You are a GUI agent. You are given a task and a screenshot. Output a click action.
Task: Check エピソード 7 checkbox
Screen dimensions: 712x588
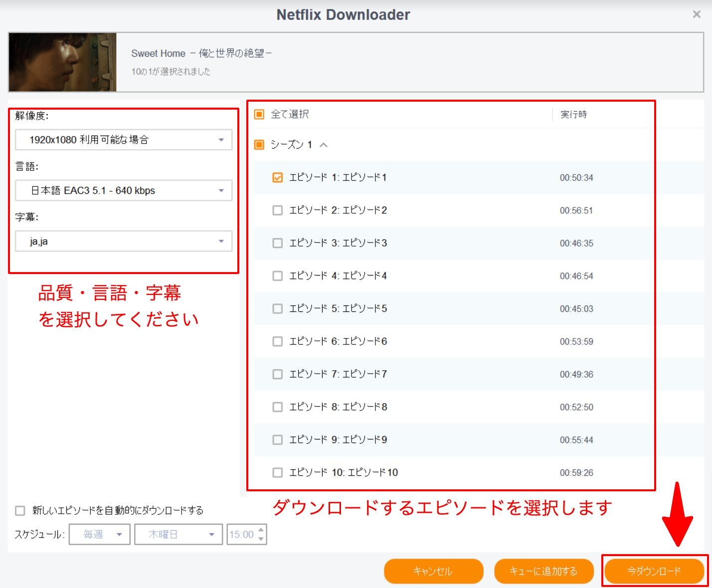pyautogui.click(x=278, y=374)
